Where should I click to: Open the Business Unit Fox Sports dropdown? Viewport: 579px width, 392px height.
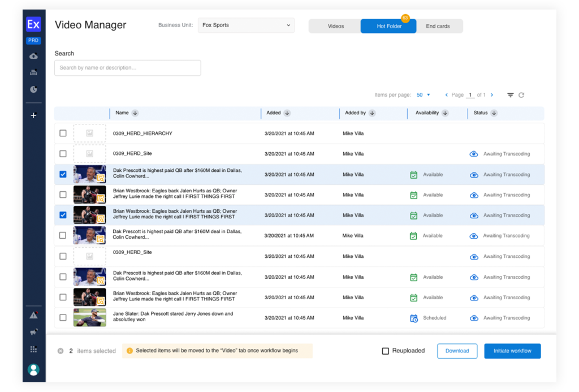pos(246,25)
